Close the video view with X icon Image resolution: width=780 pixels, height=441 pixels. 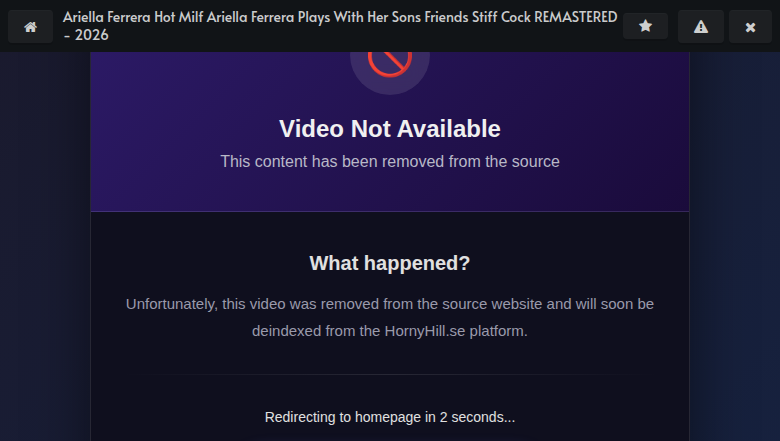[x=750, y=26]
